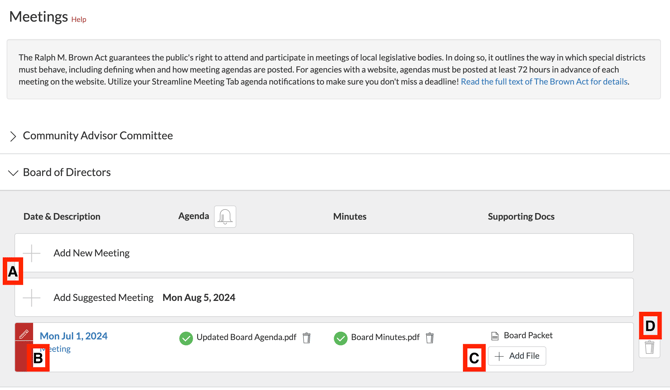
Task: Select suggested date Mon Aug 5, 2024
Action: 199,297
